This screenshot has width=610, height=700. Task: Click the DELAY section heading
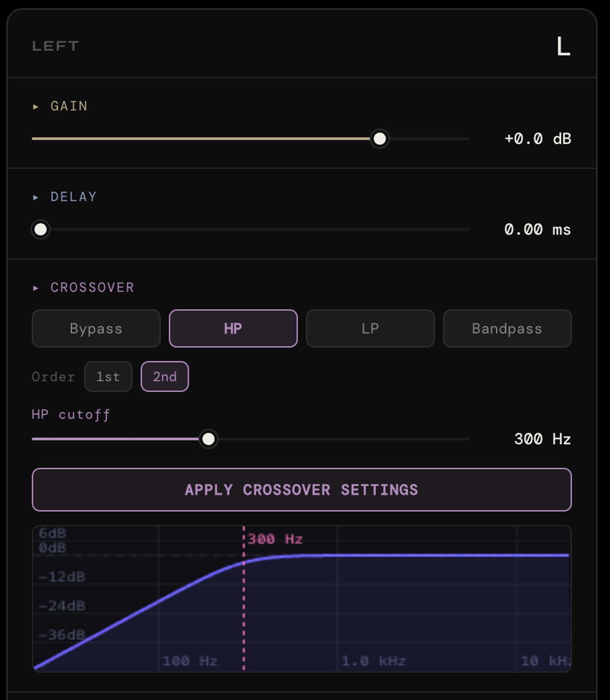point(74,197)
